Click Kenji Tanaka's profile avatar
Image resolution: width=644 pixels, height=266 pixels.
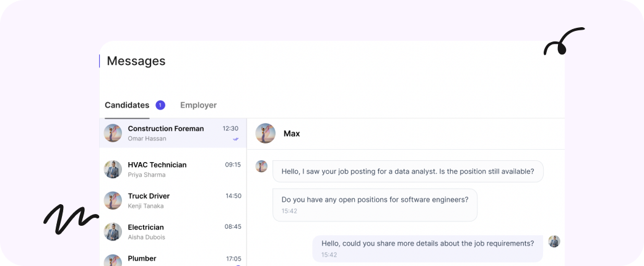(x=113, y=200)
